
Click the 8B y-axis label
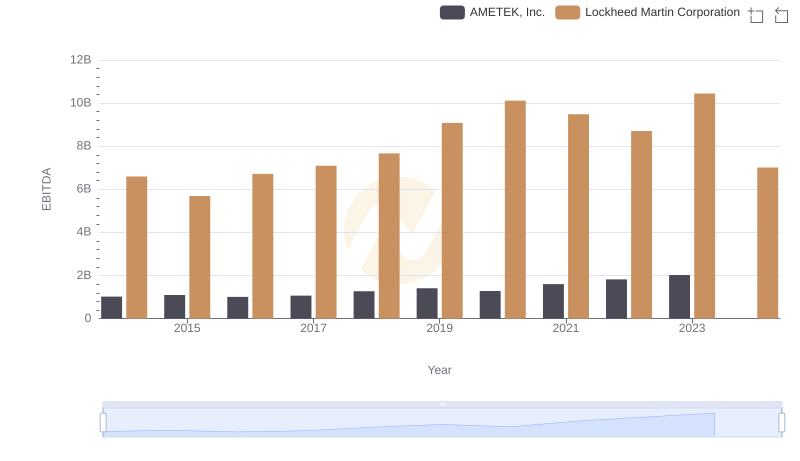point(84,146)
